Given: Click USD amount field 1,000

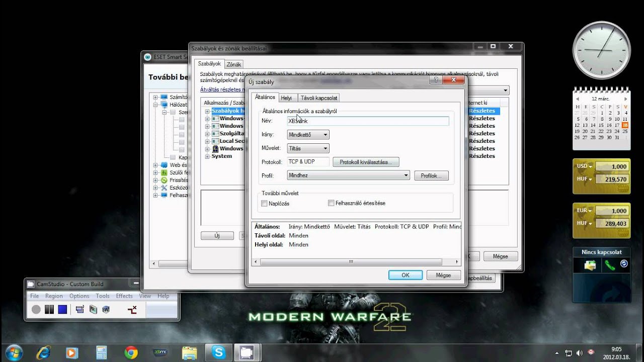Looking at the screenshot, I should pyautogui.click(x=612, y=166).
